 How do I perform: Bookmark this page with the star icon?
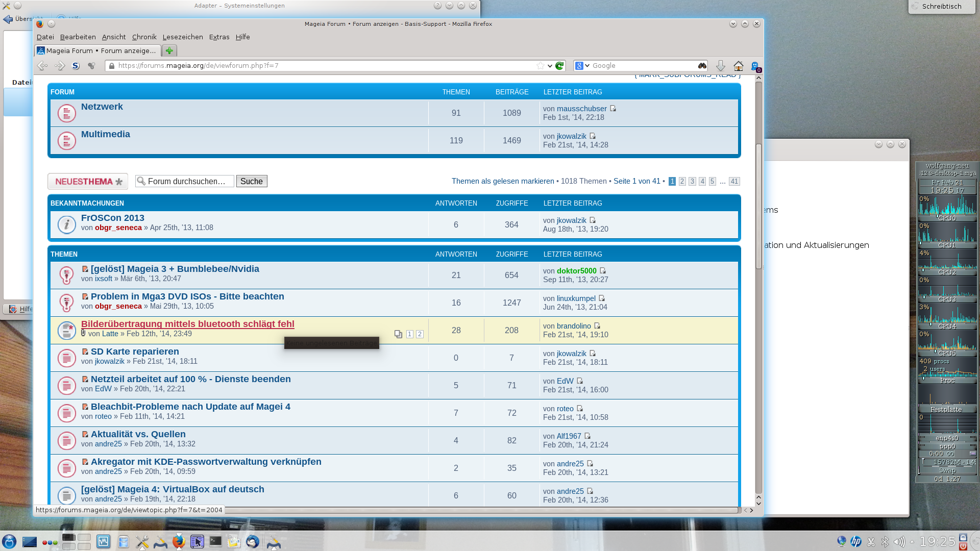coord(541,66)
